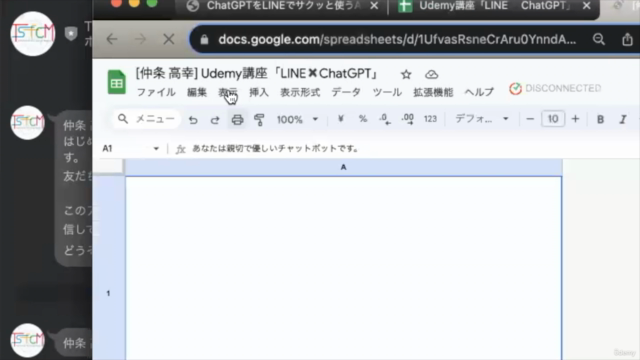
Task: Click the select-all corner box
Action: (x=108, y=167)
